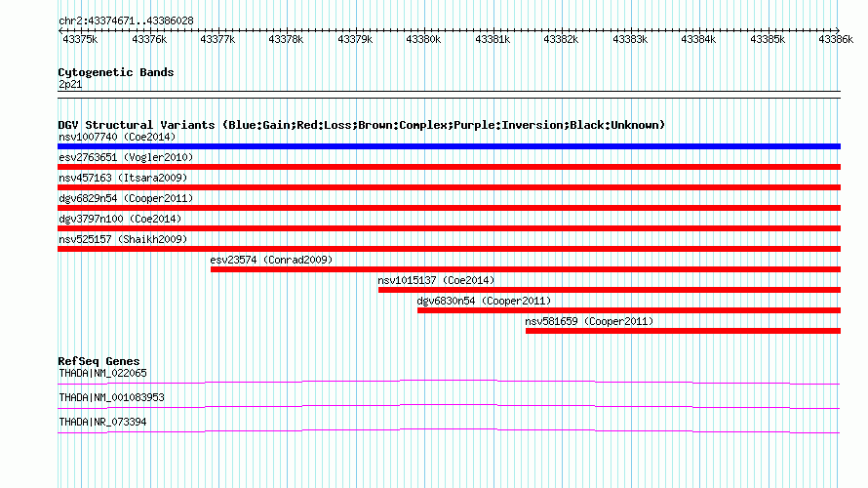
Task: Open gene label THADA|NM_001083953
Action: tap(112, 397)
